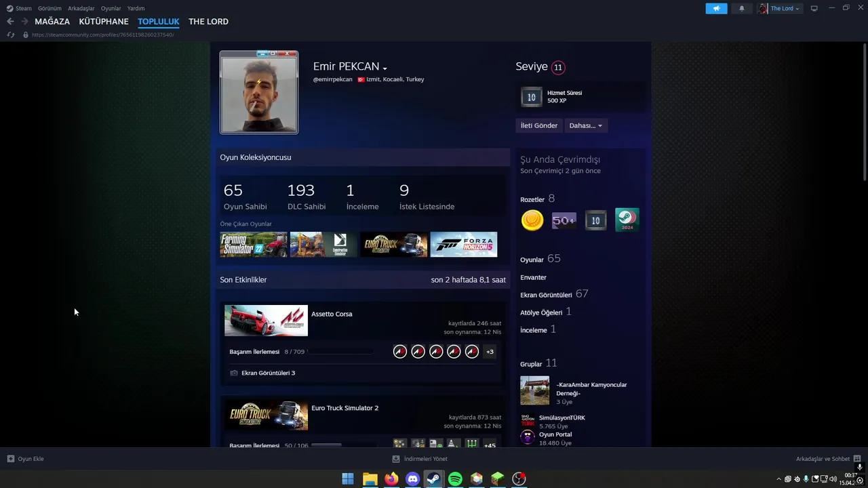This screenshot has height=488, width=868.
Task: Click Euro Truck Simulator 2 title link
Action: point(345,408)
